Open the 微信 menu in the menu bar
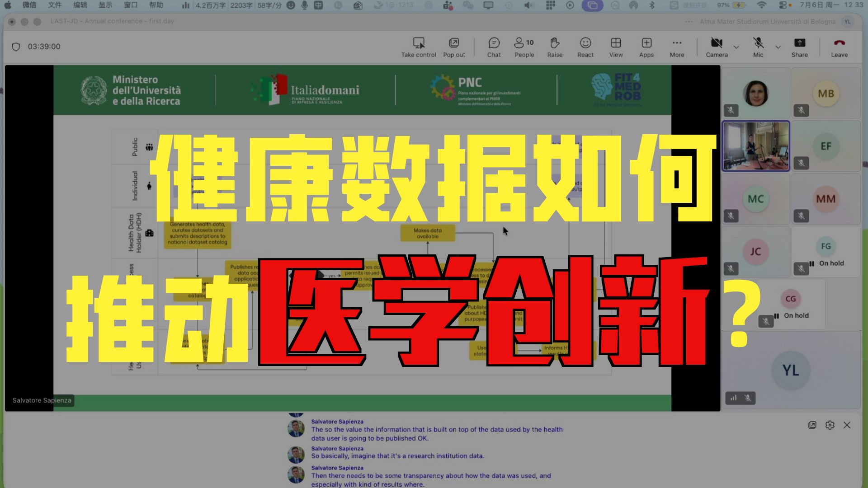The width and height of the screenshot is (868, 488). coord(29,5)
